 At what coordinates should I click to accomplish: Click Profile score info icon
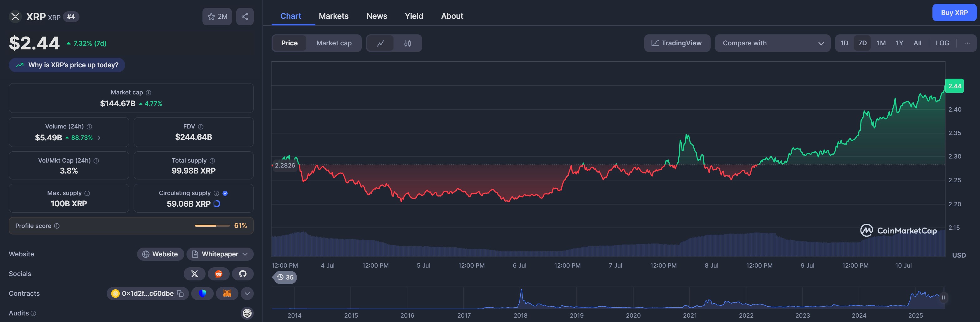(57, 226)
